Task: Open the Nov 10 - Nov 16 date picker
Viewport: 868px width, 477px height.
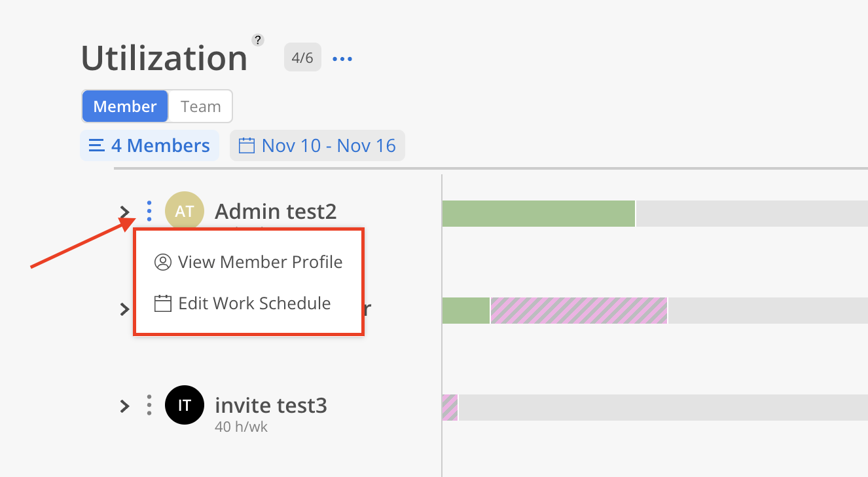Action: coord(327,145)
